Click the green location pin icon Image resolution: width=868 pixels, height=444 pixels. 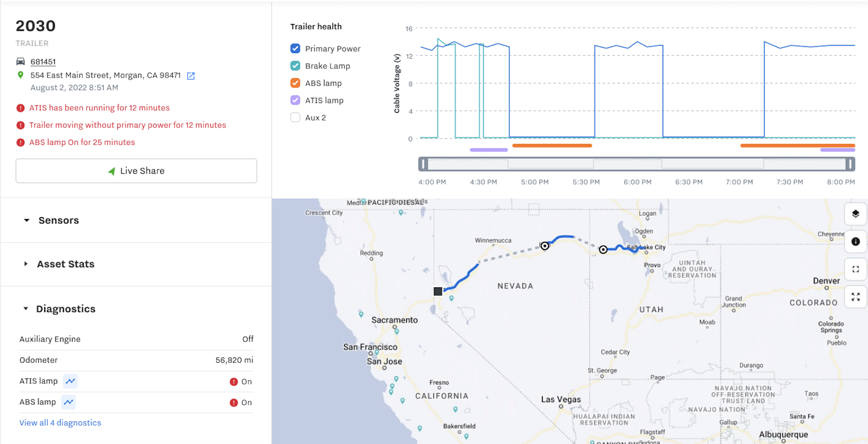[x=20, y=75]
